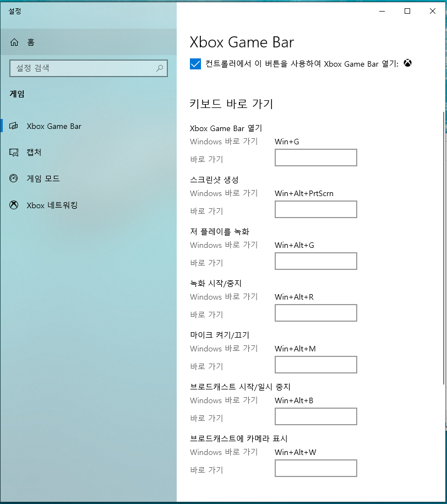Image resolution: width=447 pixels, height=504 pixels.
Task: Go to 게임 모드 settings
Action: click(89, 178)
